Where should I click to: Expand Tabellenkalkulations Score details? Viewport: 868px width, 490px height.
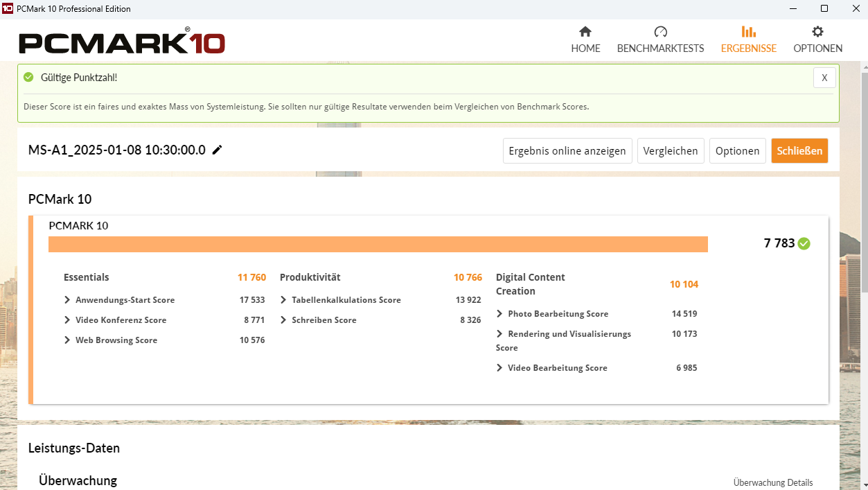pyautogui.click(x=284, y=300)
